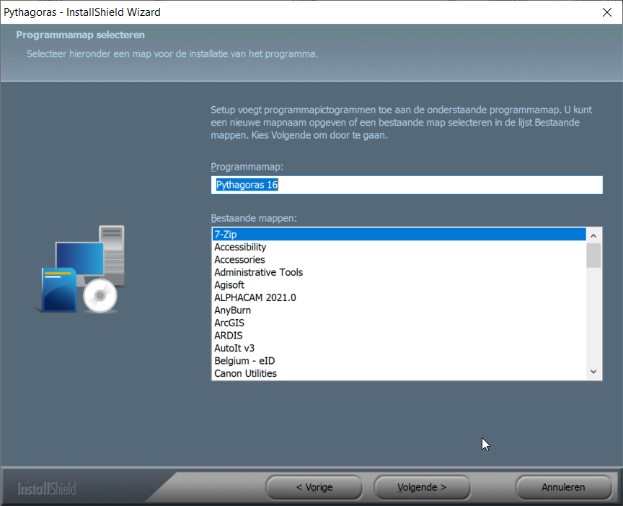Click the folder list scrollbar thumb
The height and width of the screenshot is (506, 623).
pyautogui.click(x=594, y=256)
